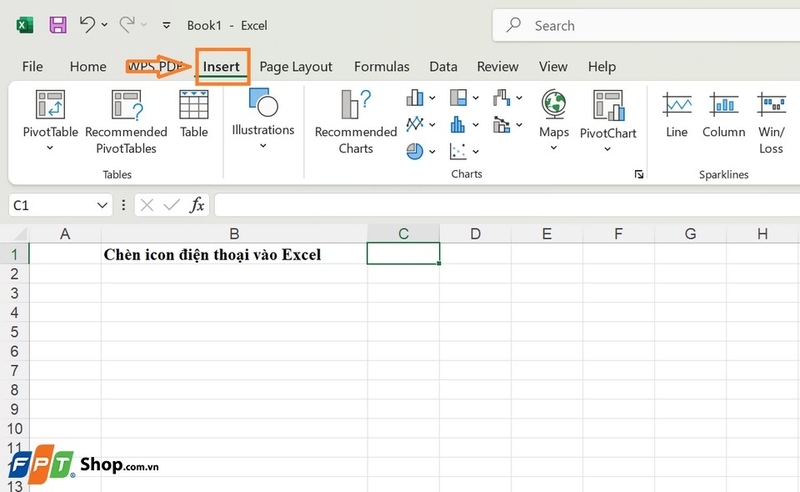Screen dimensions: 800x492
Task: Open Customize Quick Access Toolbar menu
Action: coord(166,25)
